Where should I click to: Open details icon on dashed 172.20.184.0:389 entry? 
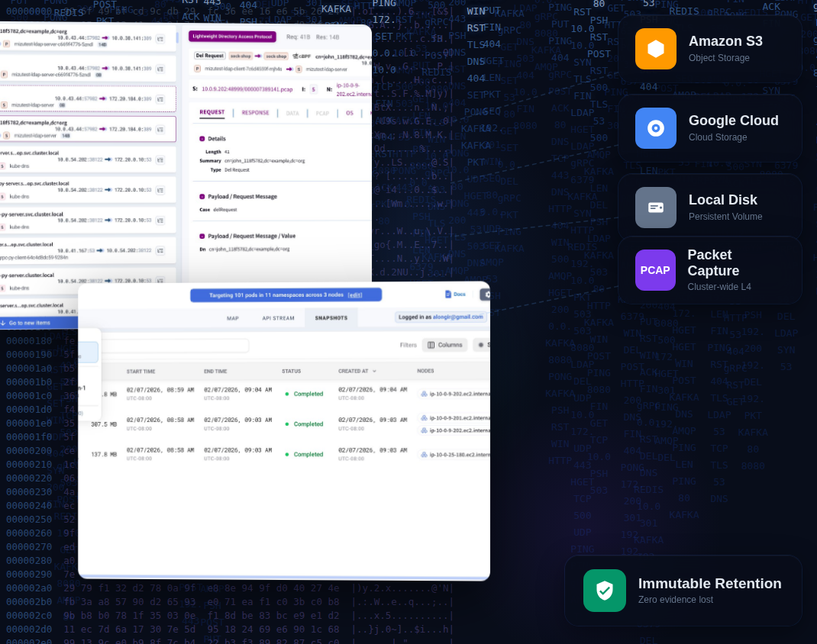(x=160, y=99)
